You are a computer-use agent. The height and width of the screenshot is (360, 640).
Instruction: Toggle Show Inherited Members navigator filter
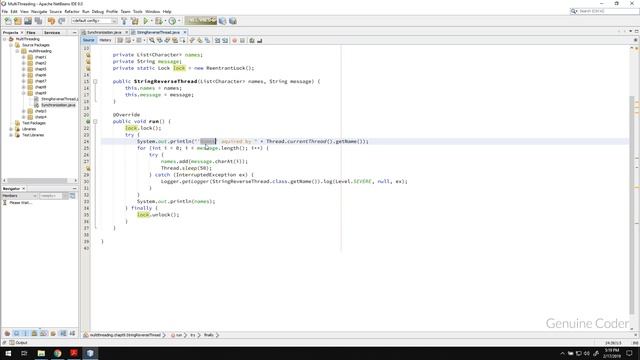pos(7,333)
